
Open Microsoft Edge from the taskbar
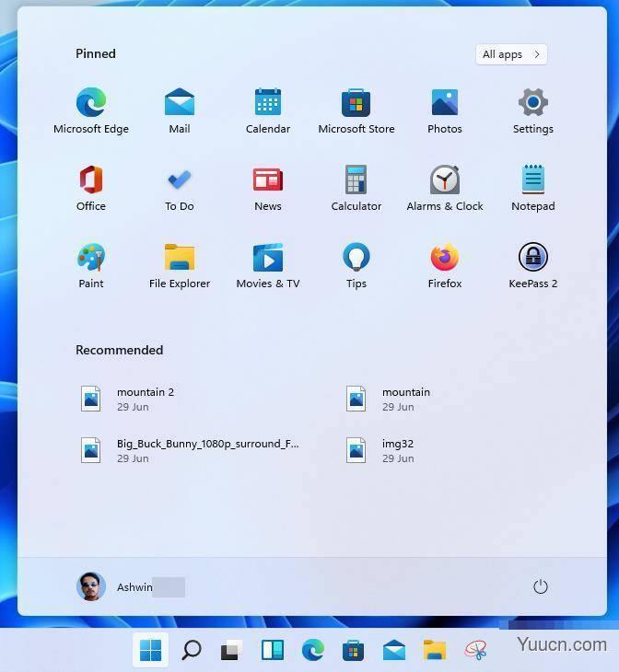coord(312,650)
